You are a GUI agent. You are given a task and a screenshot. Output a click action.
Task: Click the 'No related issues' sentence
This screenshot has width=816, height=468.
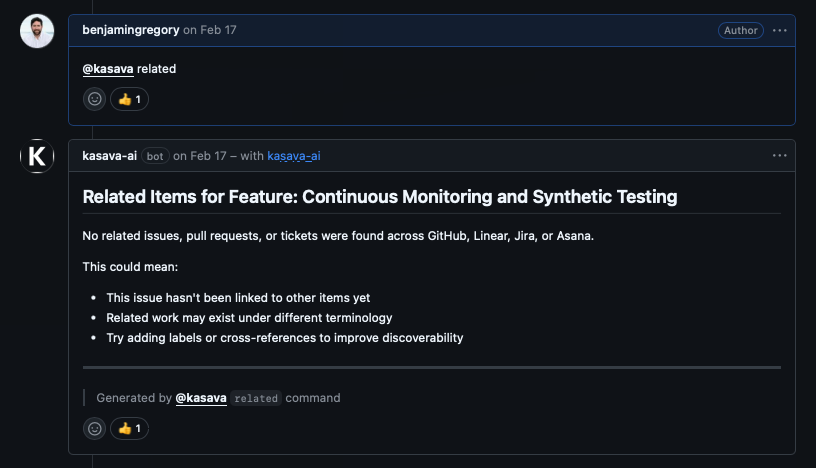pyautogui.click(x=338, y=236)
